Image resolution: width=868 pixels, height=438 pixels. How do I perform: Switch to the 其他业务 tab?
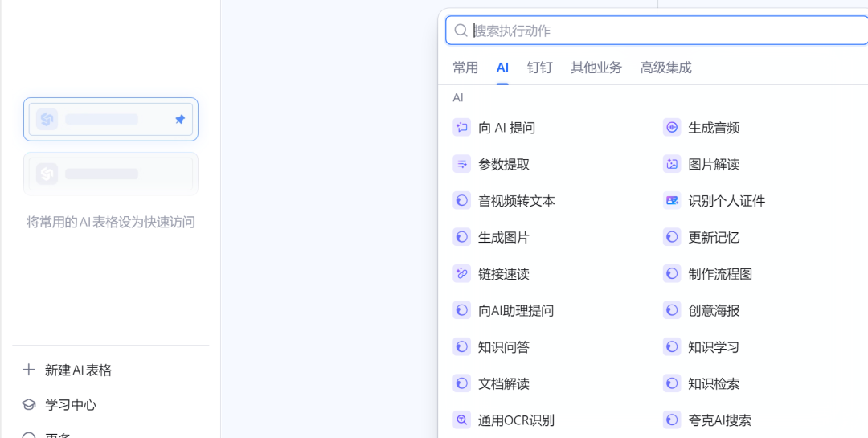pos(596,68)
